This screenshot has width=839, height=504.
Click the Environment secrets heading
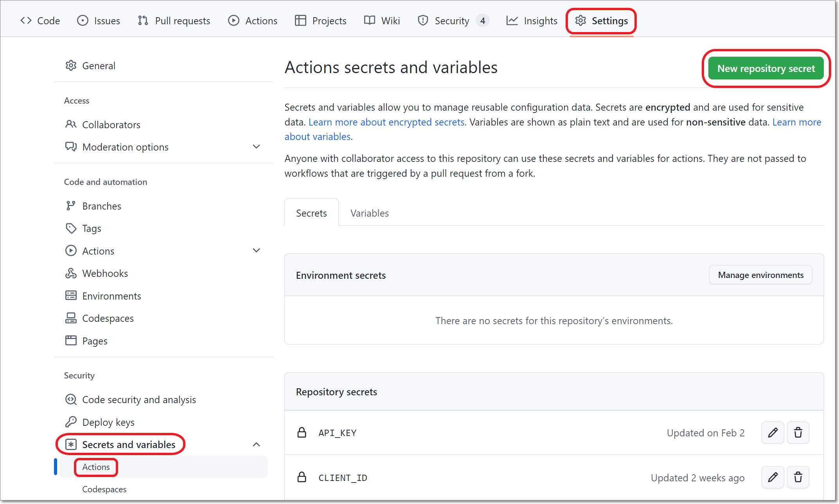coord(341,275)
